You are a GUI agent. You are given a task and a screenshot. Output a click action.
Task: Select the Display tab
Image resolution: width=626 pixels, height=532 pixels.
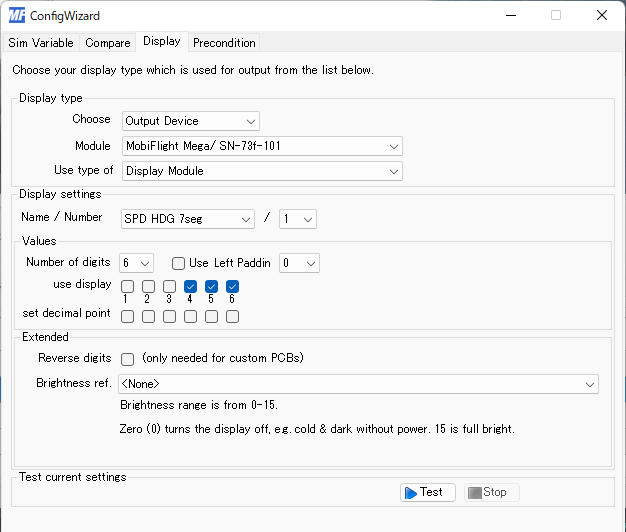coord(162,41)
